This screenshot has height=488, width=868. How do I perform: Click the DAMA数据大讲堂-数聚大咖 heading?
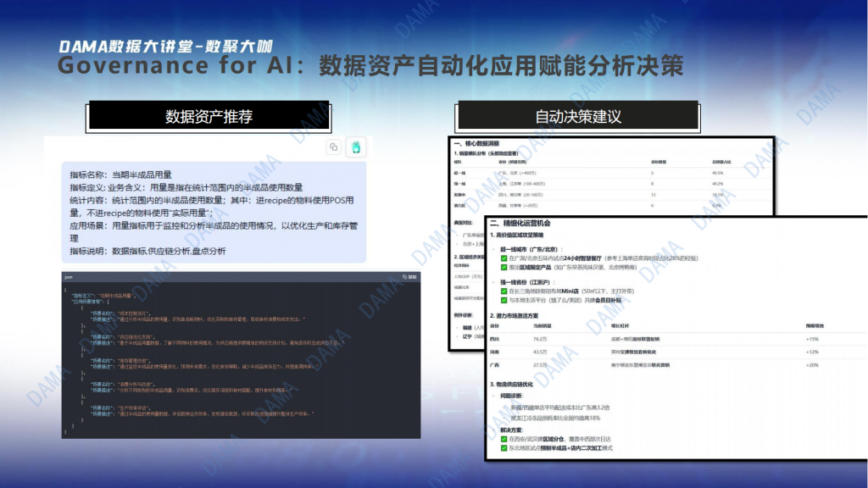[x=165, y=47]
